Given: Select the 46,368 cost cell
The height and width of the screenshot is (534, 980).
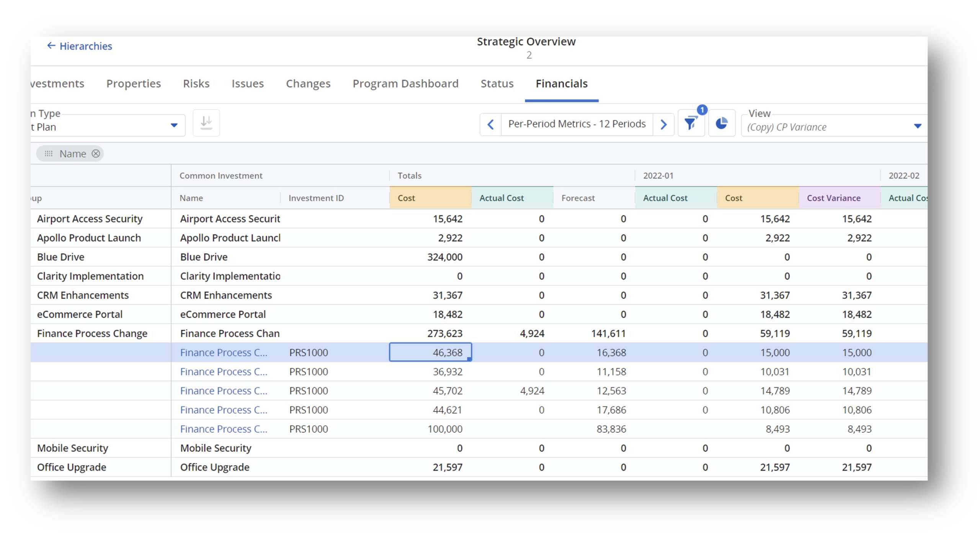Looking at the screenshot, I should pos(430,352).
